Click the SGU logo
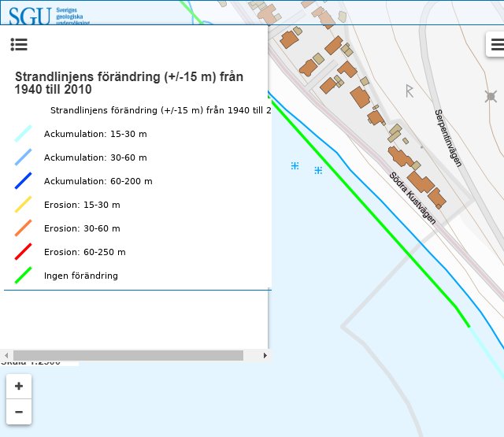Viewport: 504px width, 437px height. [x=49, y=16]
